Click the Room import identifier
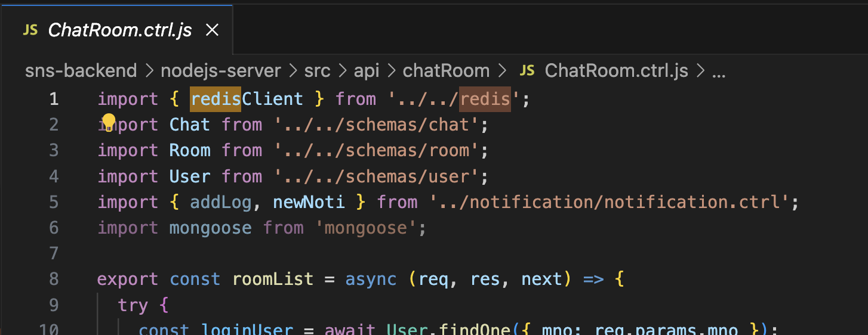 [190, 150]
